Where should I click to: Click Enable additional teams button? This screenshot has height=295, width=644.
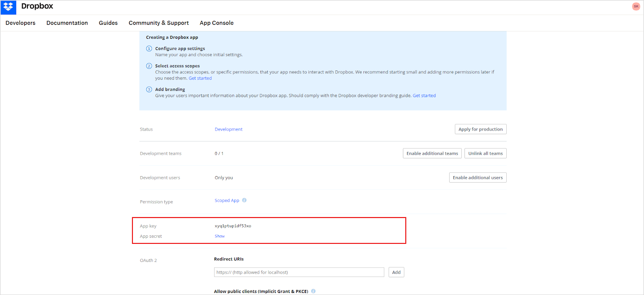pos(432,154)
